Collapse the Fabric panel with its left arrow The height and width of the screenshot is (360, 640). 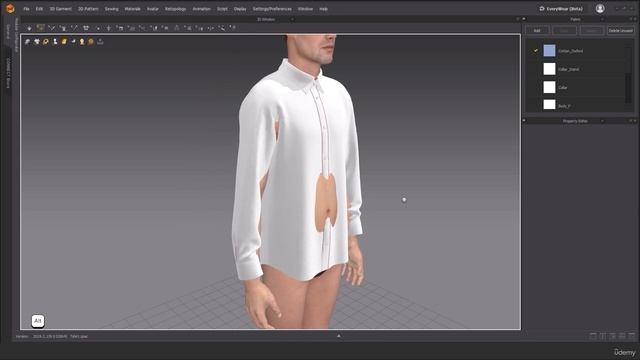(x=524, y=19)
